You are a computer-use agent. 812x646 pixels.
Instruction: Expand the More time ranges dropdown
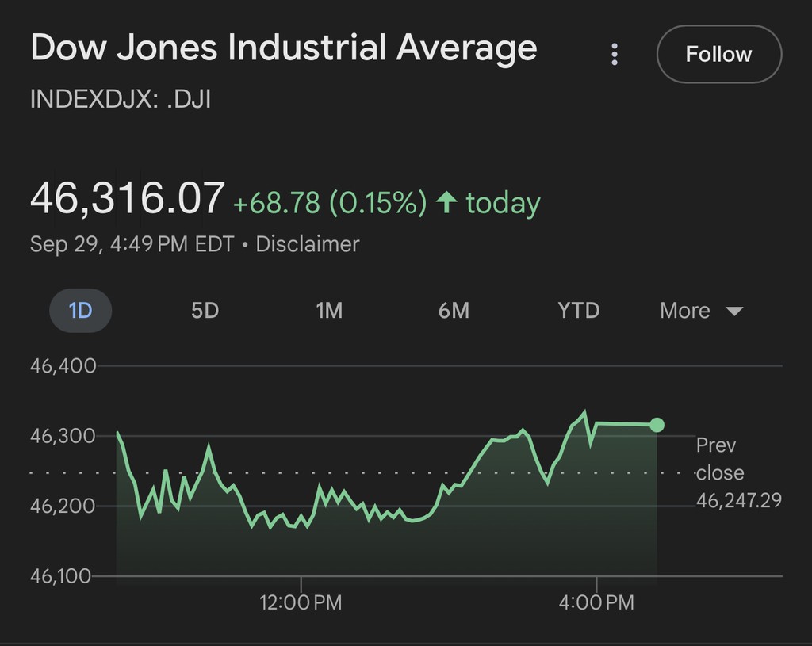(701, 310)
